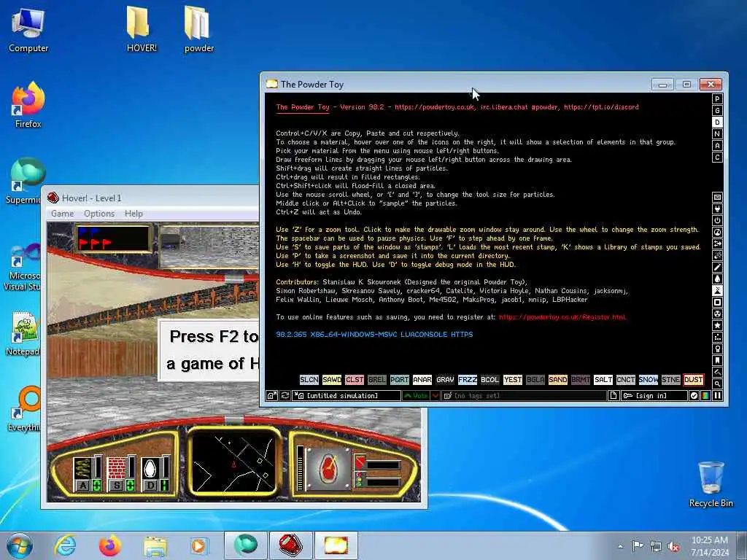The width and height of the screenshot is (747, 560).
Task: Click the upvote arrow button
Action: [x=416, y=396]
